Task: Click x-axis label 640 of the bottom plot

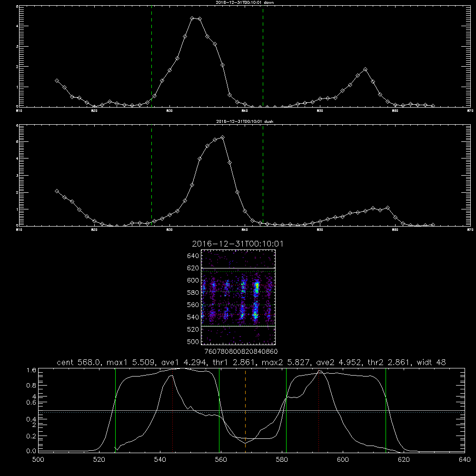Action: tap(465, 460)
